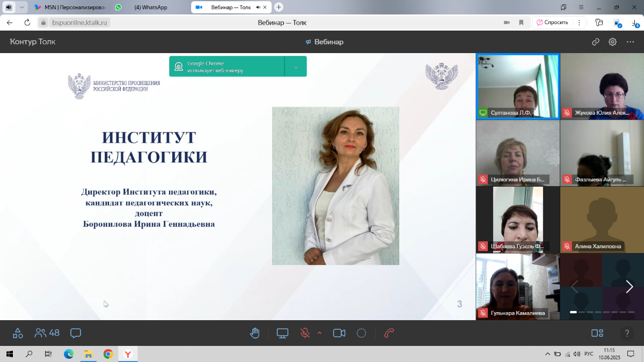
Task: Copy the webinar invite link
Action: point(596,42)
